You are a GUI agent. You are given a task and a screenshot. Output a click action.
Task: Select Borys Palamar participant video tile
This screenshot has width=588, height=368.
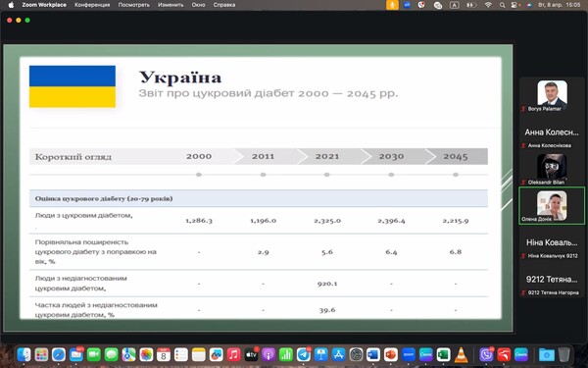(552, 95)
